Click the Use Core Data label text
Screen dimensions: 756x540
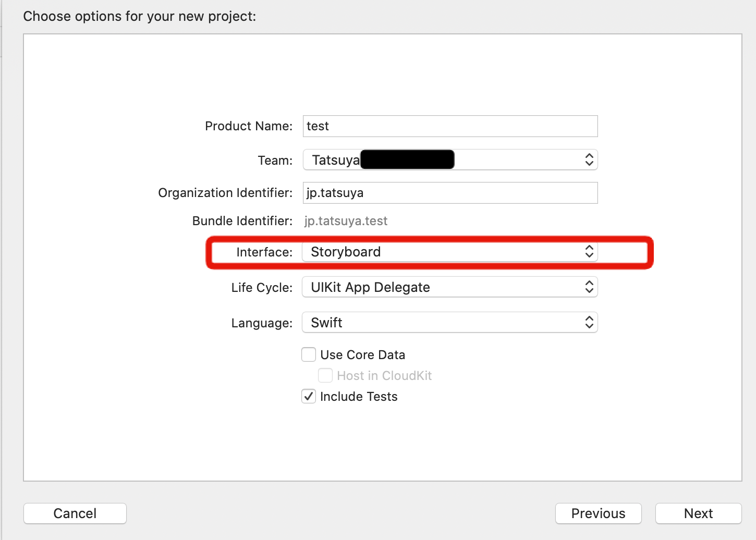(362, 355)
